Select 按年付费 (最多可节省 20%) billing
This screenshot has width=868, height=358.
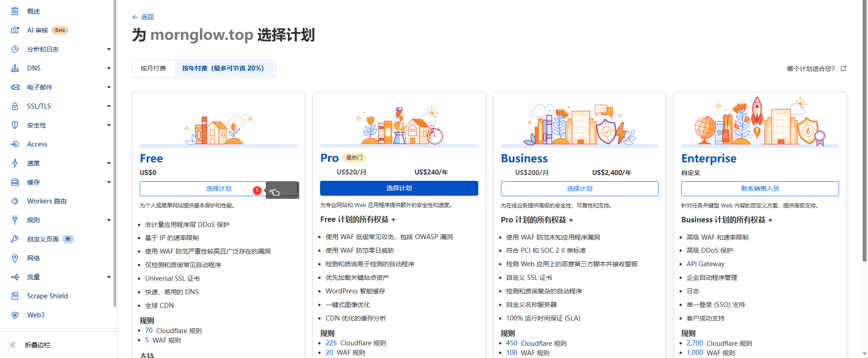click(x=223, y=68)
